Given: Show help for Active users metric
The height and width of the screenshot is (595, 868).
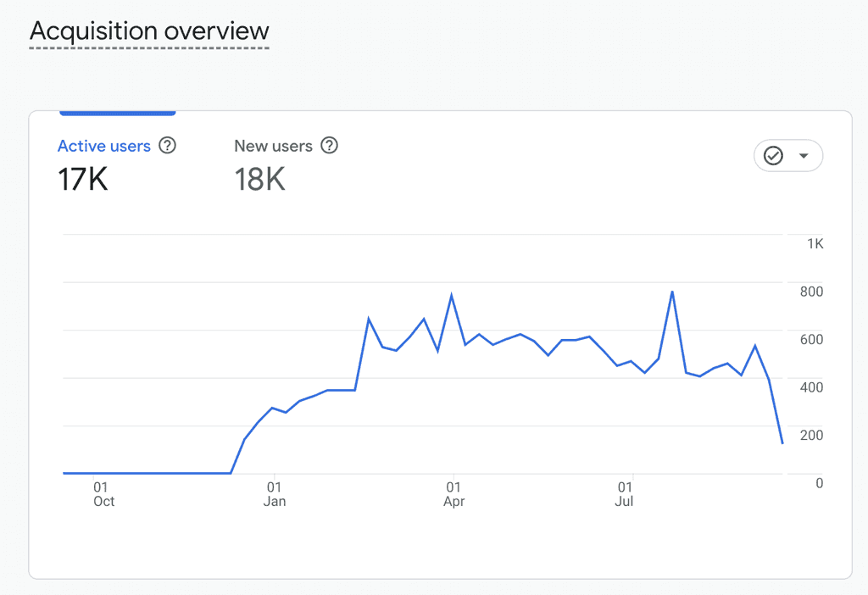Looking at the screenshot, I should point(167,146).
